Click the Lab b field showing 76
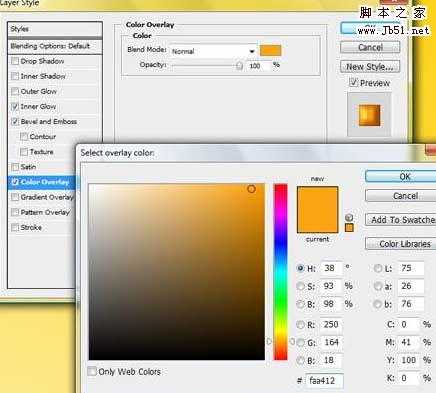This screenshot has width=436, height=393. (x=411, y=304)
